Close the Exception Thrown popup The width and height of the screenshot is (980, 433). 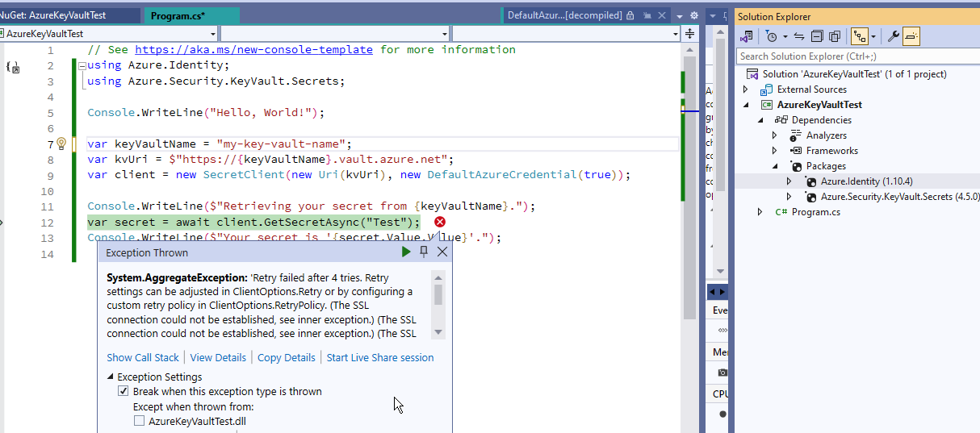coord(442,252)
